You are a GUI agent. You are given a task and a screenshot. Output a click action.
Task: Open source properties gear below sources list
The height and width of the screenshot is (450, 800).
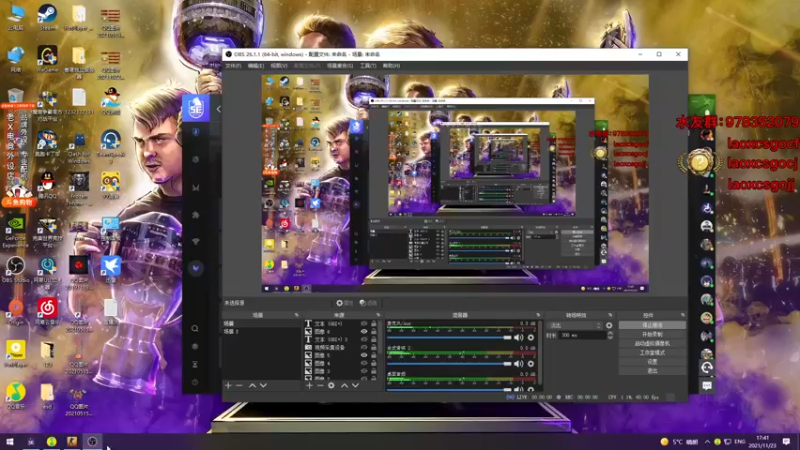[331, 386]
